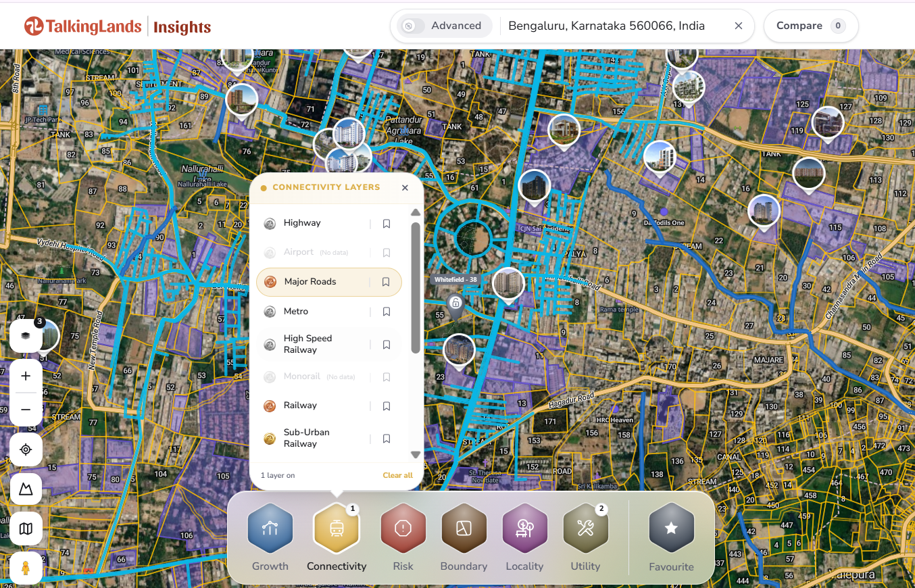Click the Clear all link
The height and width of the screenshot is (588, 915).
[x=397, y=475]
